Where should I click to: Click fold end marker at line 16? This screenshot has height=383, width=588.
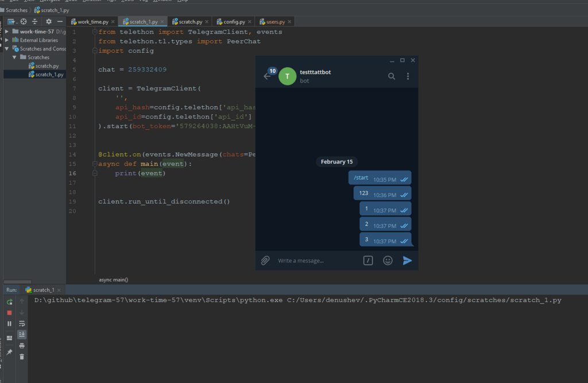coord(95,173)
